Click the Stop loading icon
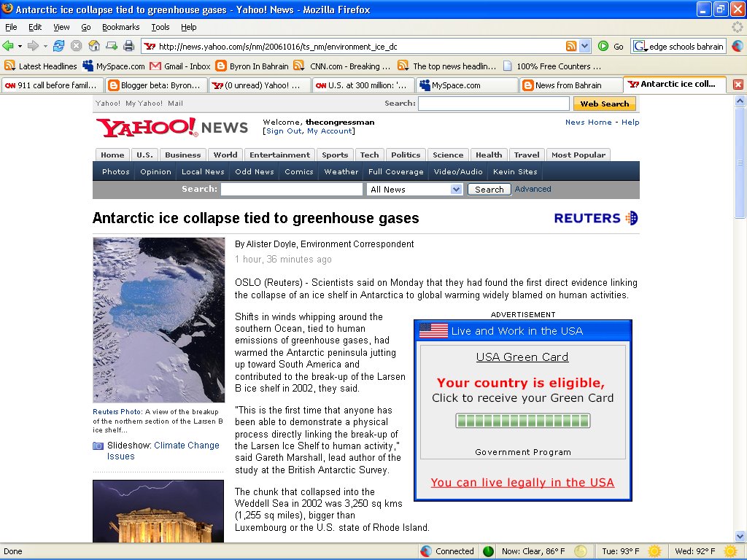The height and width of the screenshot is (560, 747). (x=76, y=46)
